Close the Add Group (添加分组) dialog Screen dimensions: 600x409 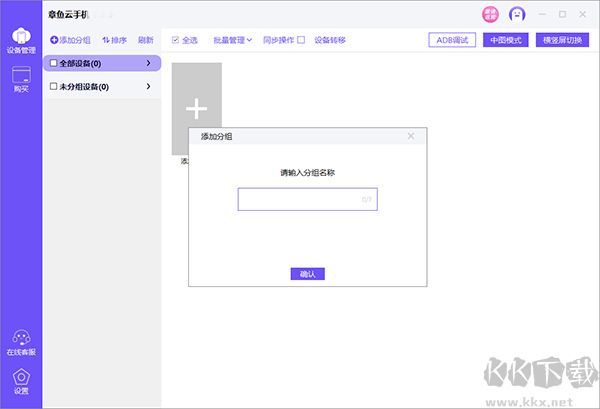tap(411, 136)
